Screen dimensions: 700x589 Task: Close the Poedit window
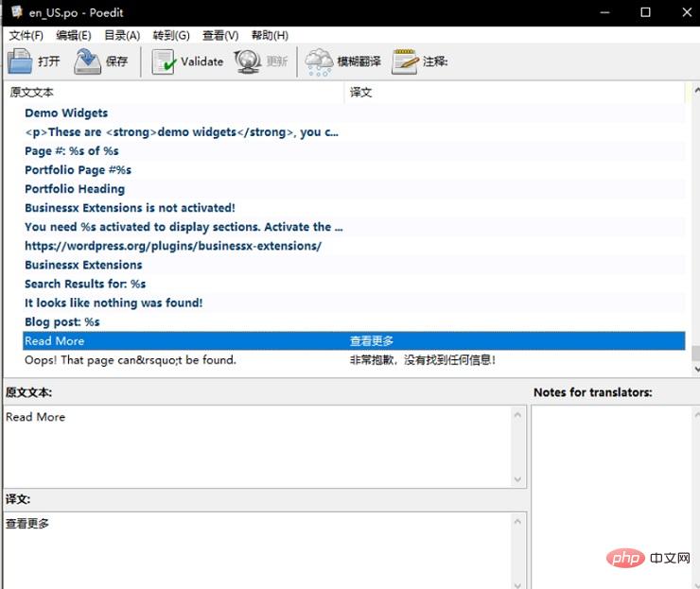(687, 12)
